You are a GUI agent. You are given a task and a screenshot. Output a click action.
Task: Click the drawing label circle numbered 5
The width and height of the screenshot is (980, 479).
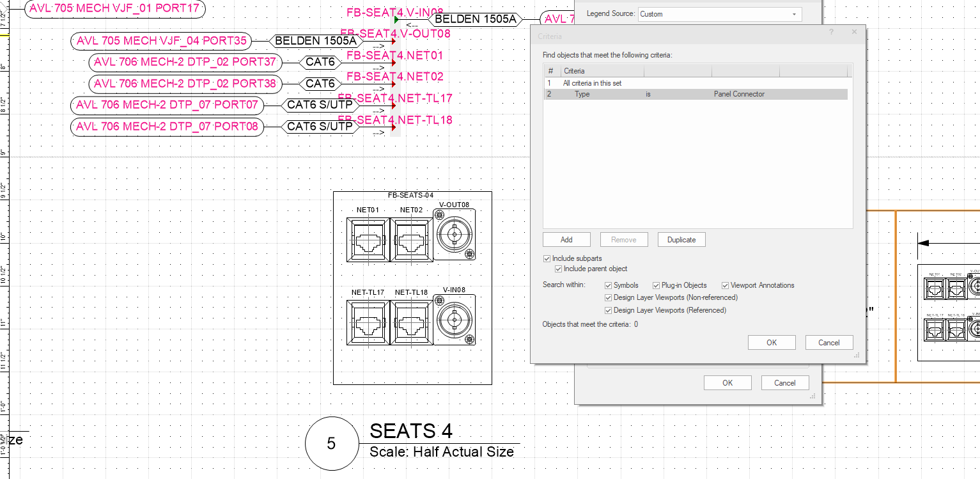point(332,443)
